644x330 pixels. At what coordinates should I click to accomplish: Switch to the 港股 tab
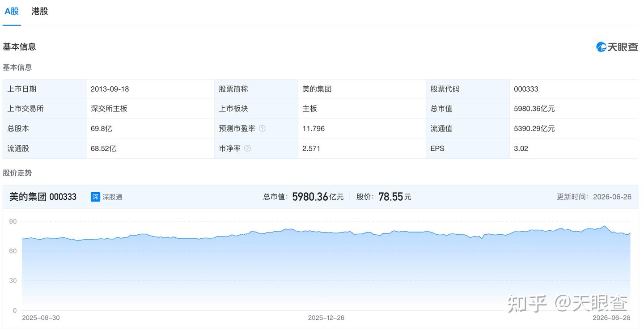tap(40, 12)
